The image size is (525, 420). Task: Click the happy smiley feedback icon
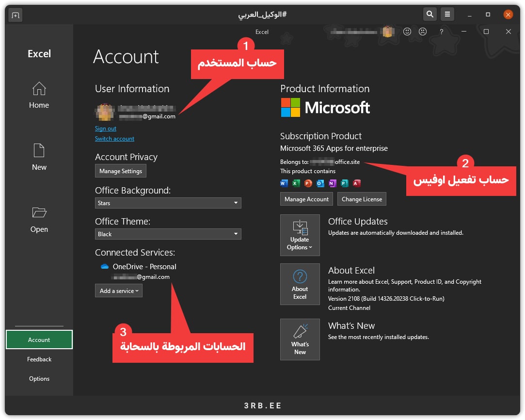click(407, 32)
